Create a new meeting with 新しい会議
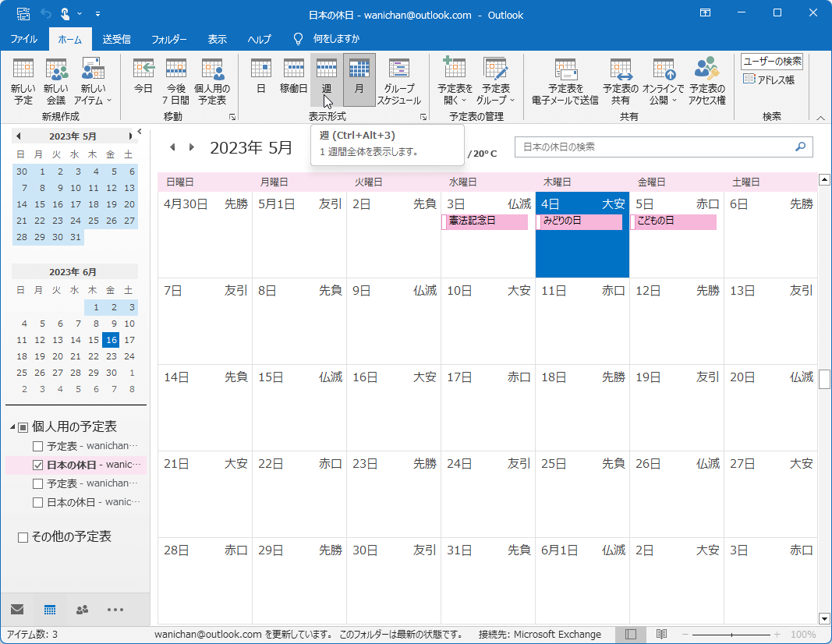Screen dimensions: 832x644 click(x=55, y=81)
